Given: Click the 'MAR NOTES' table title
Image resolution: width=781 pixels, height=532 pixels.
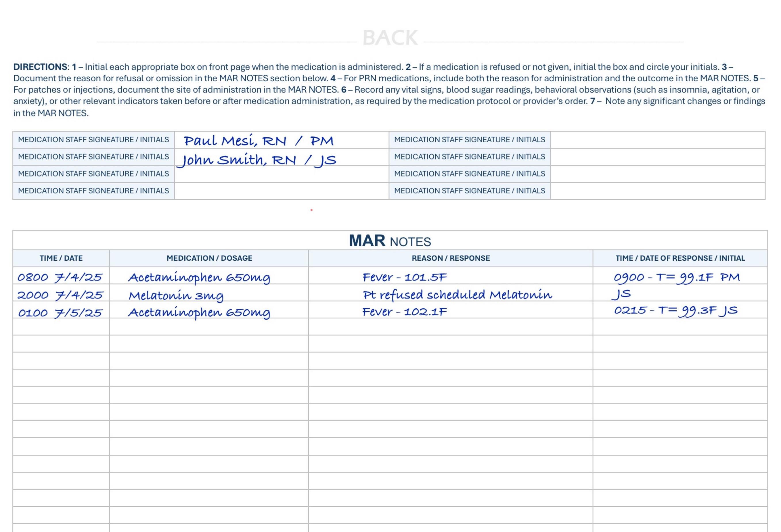Looking at the screenshot, I should coord(390,241).
